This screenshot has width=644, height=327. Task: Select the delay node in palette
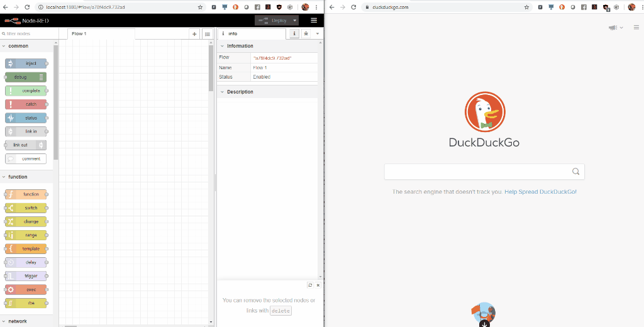click(26, 262)
